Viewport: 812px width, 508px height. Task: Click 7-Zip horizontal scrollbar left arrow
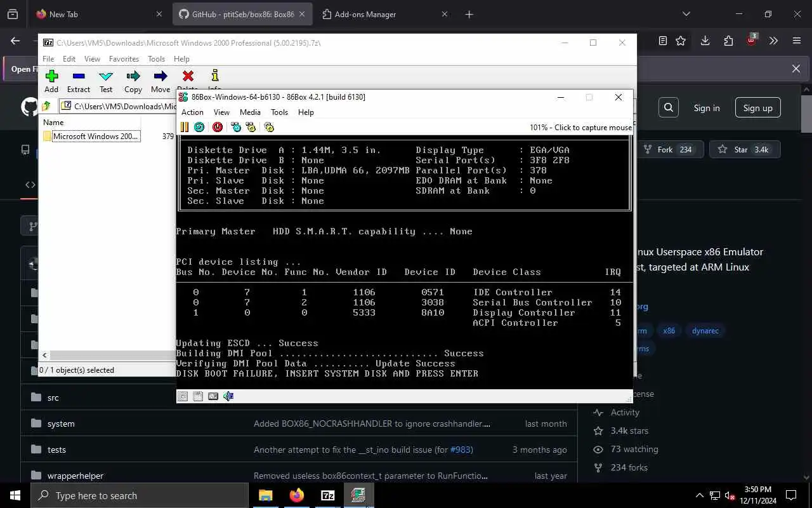(45, 355)
